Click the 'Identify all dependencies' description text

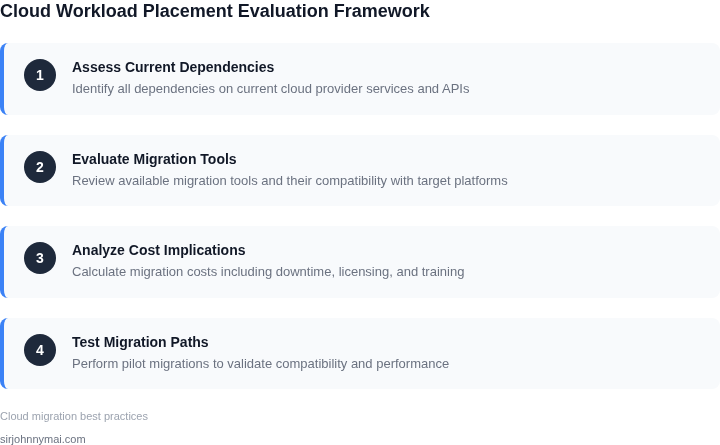[x=270, y=89]
